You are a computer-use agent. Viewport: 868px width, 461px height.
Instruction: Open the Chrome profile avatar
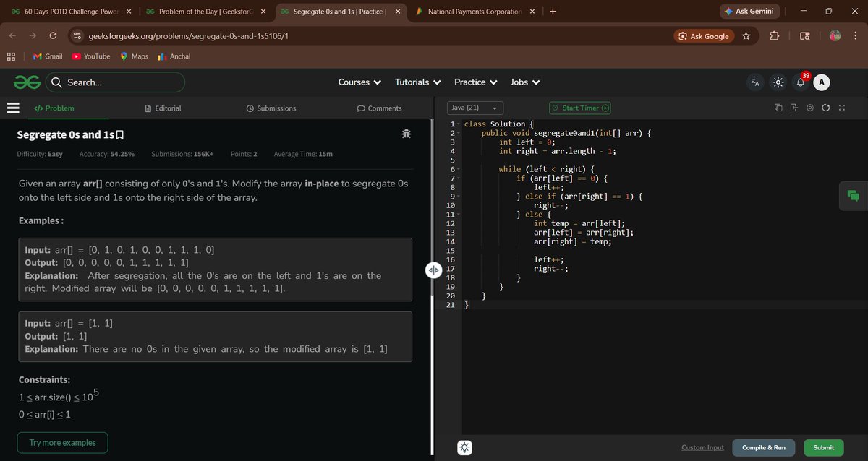click(835, 36)
